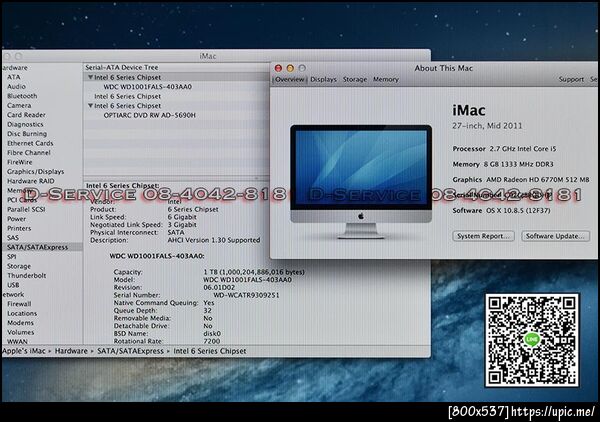
Task: Select Fibre Channel entry
Action: click(x=29, y=153)
